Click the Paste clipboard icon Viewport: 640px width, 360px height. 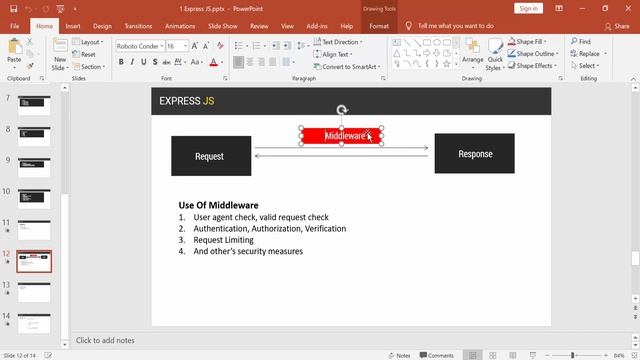coord(15,47)
